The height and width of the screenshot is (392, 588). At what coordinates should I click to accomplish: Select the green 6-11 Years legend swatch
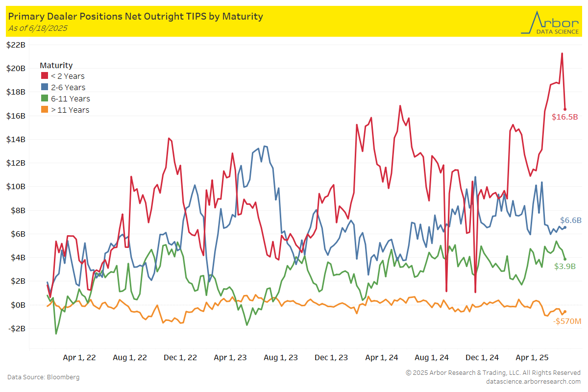pyautogui.click(x=45, y=99)
